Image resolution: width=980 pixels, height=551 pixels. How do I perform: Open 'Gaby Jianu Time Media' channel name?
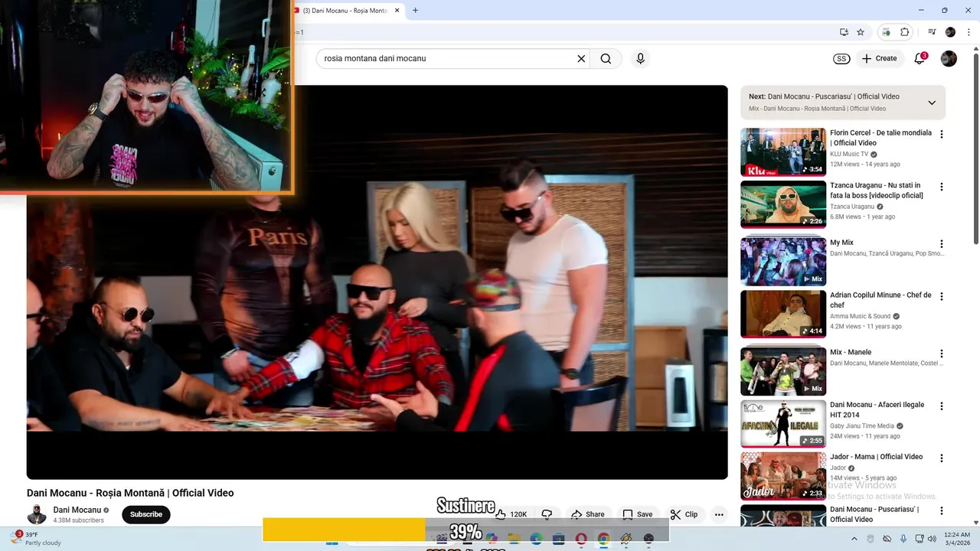coord(862,425)
